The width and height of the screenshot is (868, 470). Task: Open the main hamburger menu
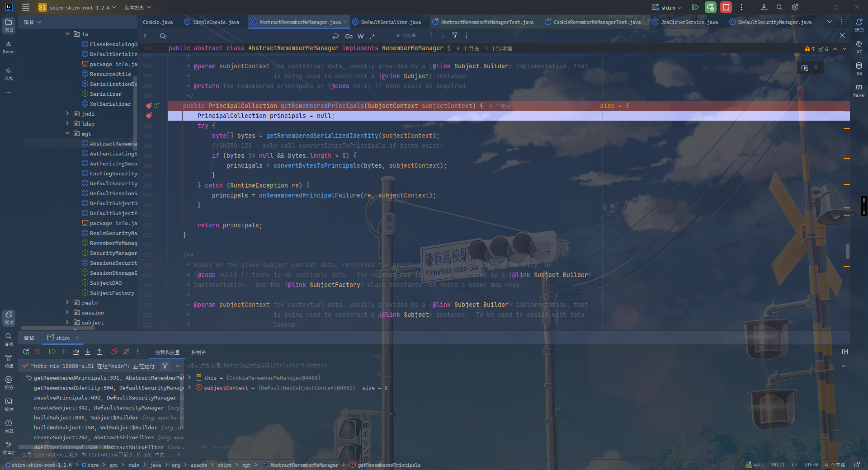26,7
